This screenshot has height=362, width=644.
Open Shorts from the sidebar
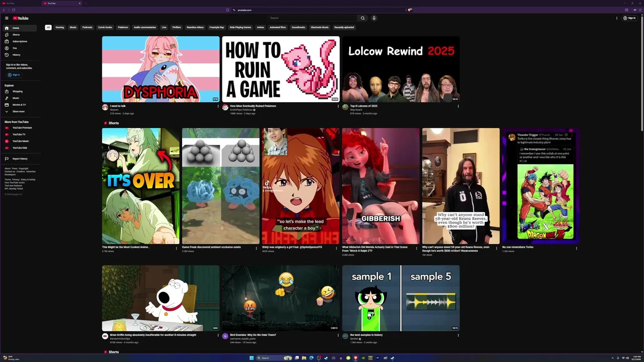click(x=19, y=35)
